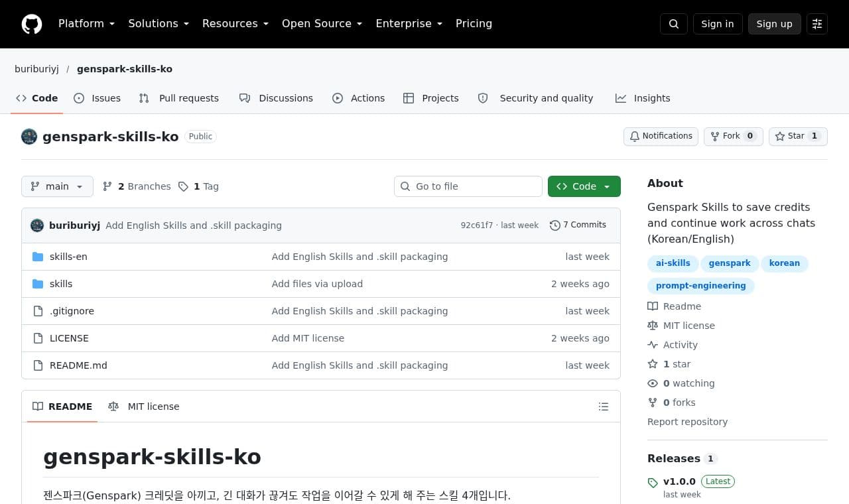
Task: Star the repository with the Star button
Action: 798,136
